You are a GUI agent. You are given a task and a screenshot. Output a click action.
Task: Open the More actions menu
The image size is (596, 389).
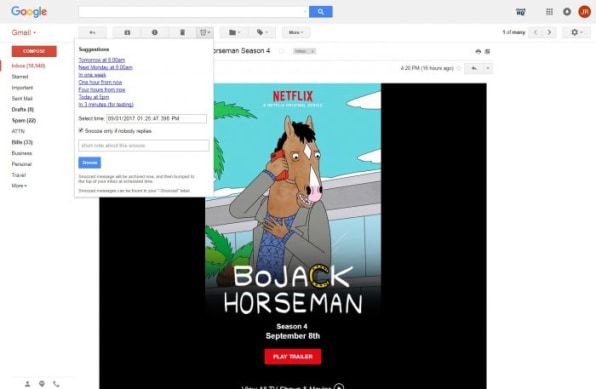296,32
